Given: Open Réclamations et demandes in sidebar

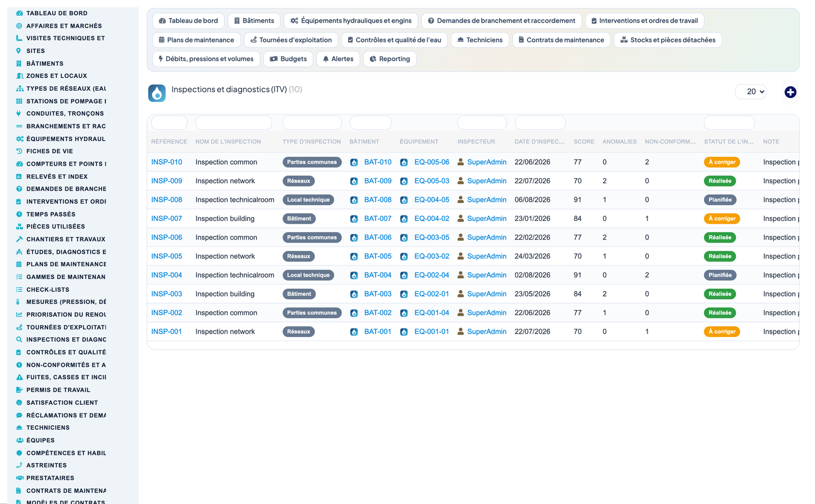Looking at the screenshot, I should 66,415.
